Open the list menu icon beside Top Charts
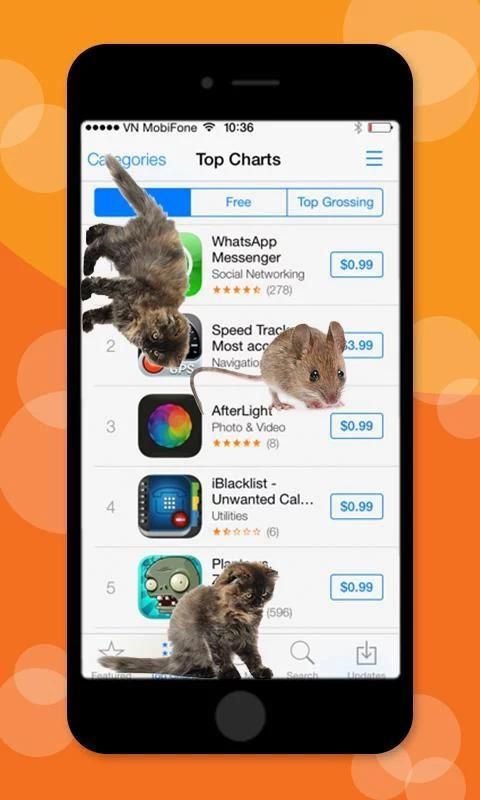480x800 pixels. [x=374, y=158]
